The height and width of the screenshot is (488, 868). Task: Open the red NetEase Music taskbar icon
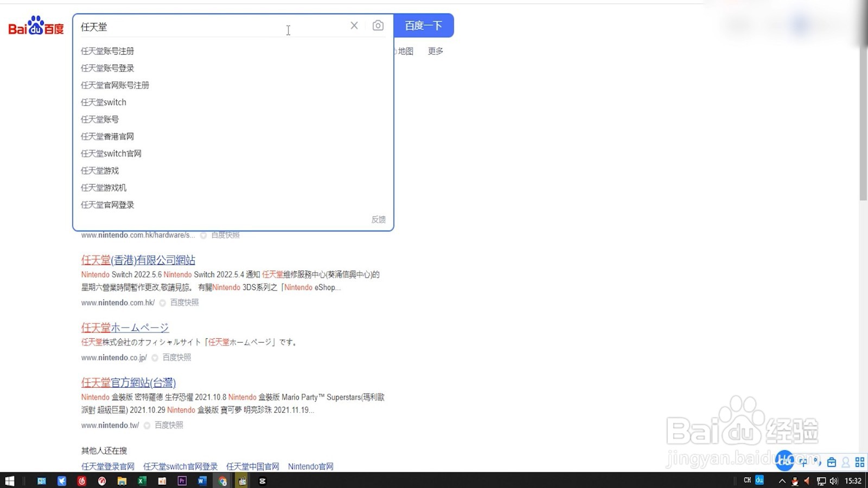(x=82, y=480)
